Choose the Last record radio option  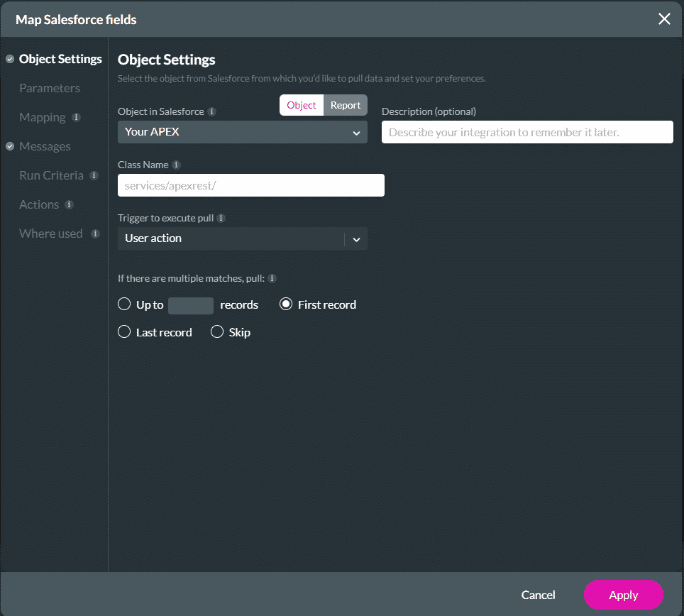coord(124,332)
